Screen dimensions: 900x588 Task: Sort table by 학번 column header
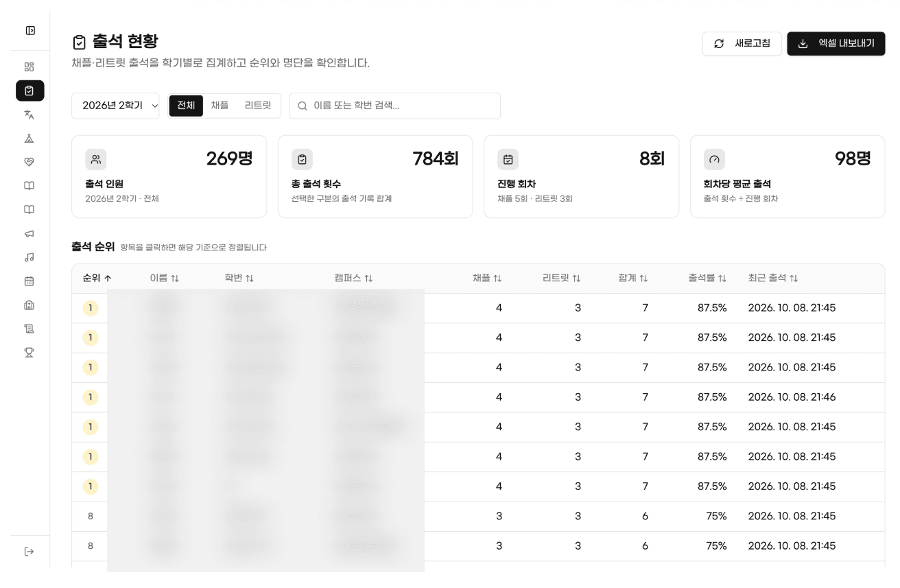[x=239, y=279]
